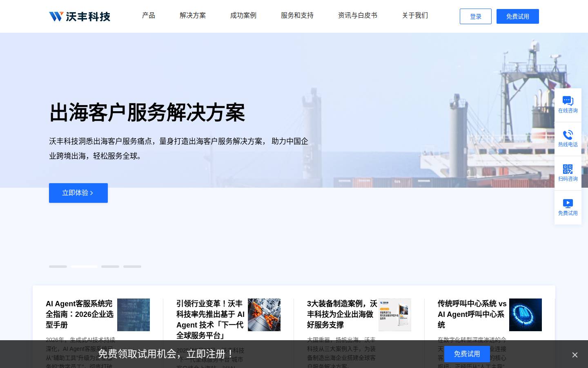The image size is (588, 368).
Task: Open the 关于我们 menu
Action: [x=415, y=16]
